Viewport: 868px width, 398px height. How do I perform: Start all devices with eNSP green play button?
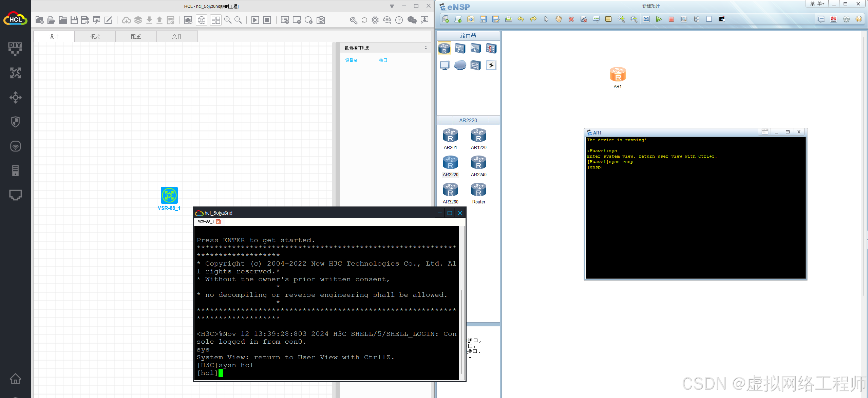659,19
